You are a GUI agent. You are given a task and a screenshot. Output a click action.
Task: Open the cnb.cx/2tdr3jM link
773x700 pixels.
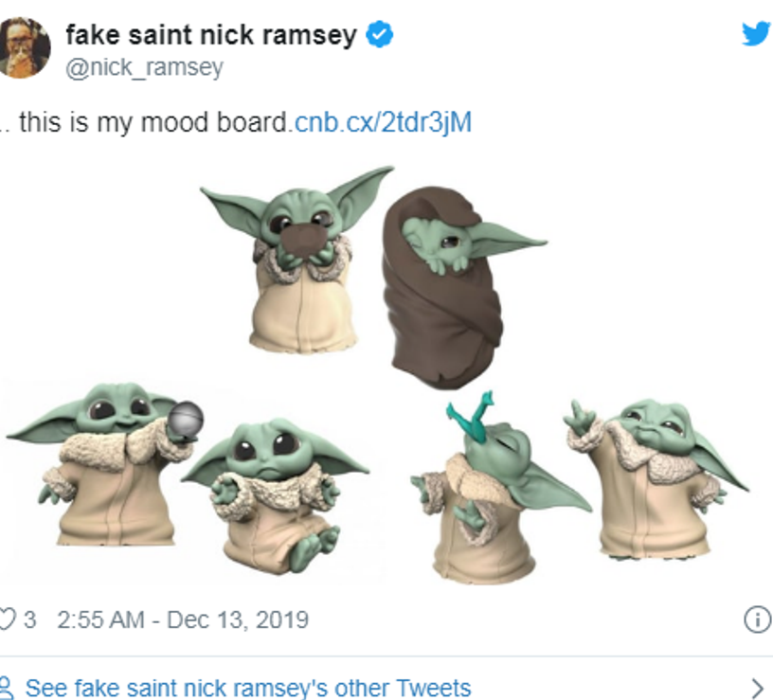click(x=383, y=123)
